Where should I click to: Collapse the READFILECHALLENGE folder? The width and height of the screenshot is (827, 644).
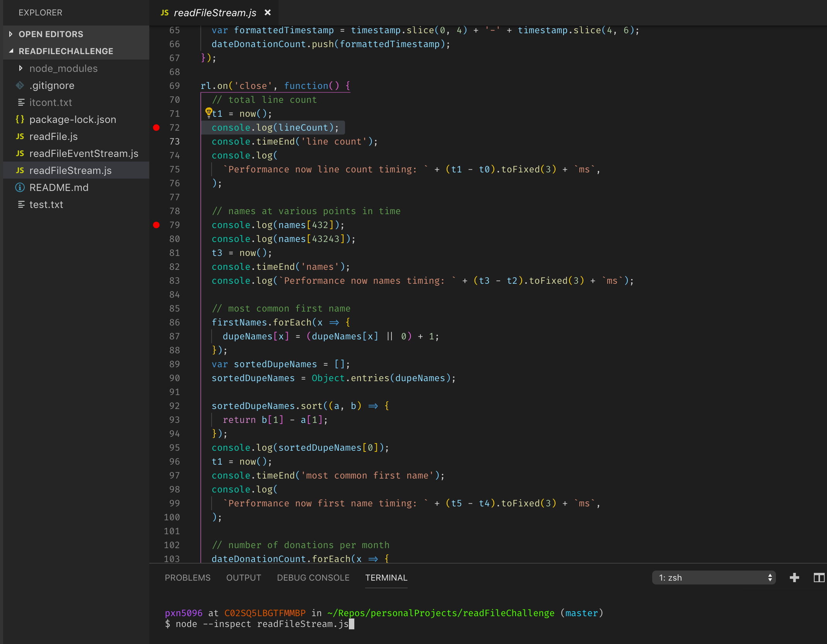(11, 51)
